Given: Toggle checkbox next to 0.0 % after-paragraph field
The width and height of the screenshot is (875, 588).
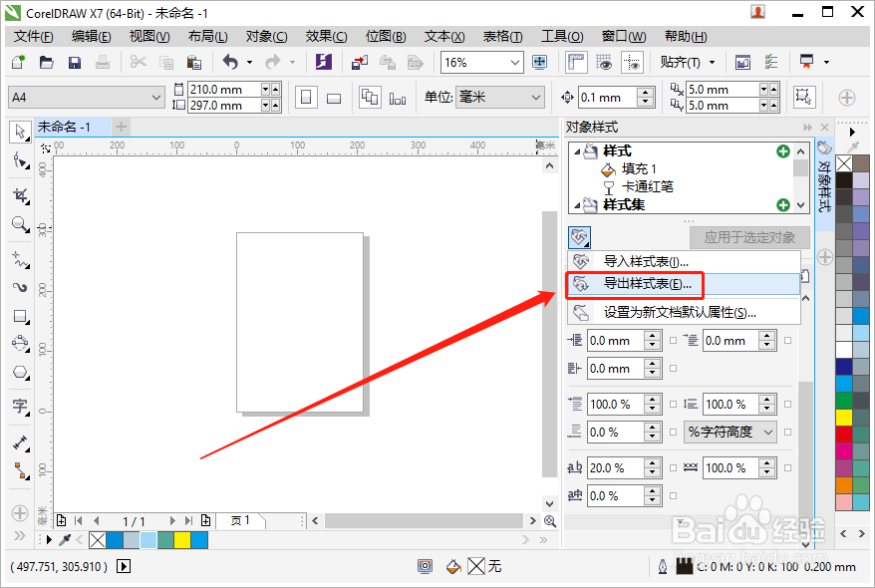Looking at the screenshot, I should [x=673, y=432].
